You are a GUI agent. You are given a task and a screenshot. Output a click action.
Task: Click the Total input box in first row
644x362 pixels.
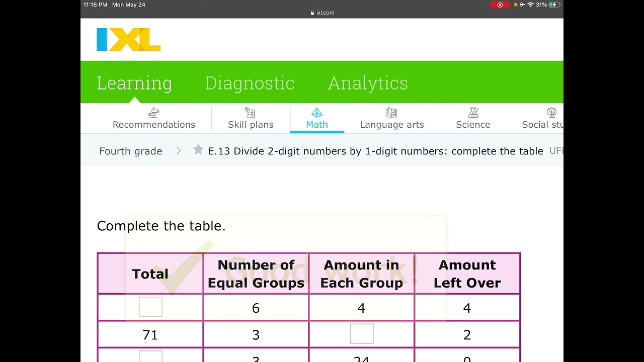[150, 307]
